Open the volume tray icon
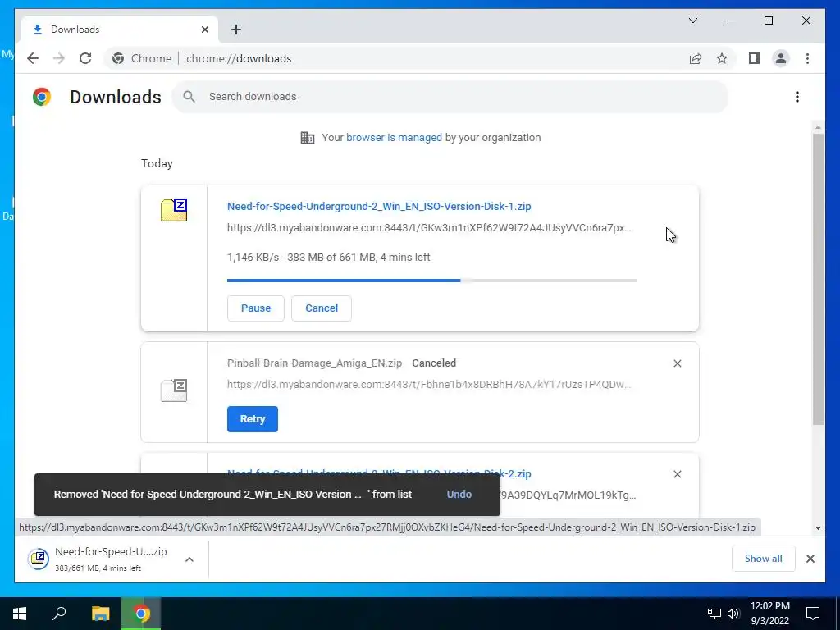The height and width of the screenshot is (630, 840). click(733, 614)
